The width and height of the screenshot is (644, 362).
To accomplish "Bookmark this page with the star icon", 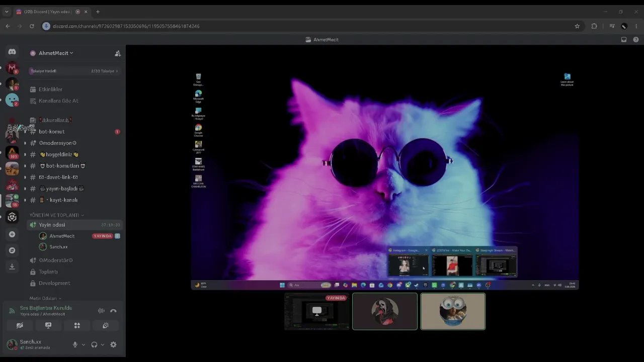I will click(x=577, y=26).
